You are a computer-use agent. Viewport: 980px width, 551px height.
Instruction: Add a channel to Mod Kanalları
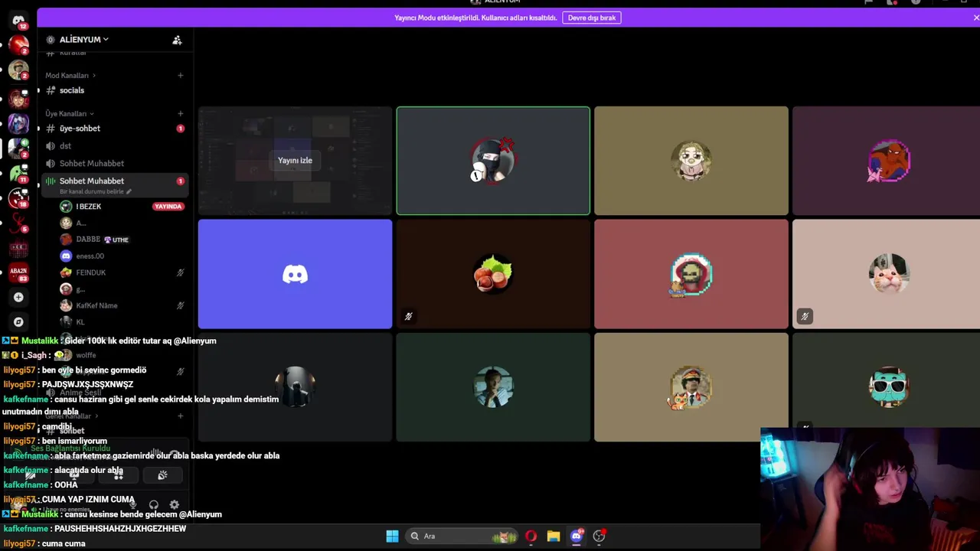[x=181, y=75]
